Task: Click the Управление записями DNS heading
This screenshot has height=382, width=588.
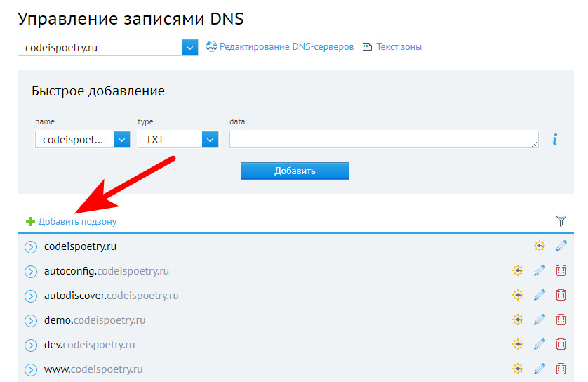Action: click(131, 19)
